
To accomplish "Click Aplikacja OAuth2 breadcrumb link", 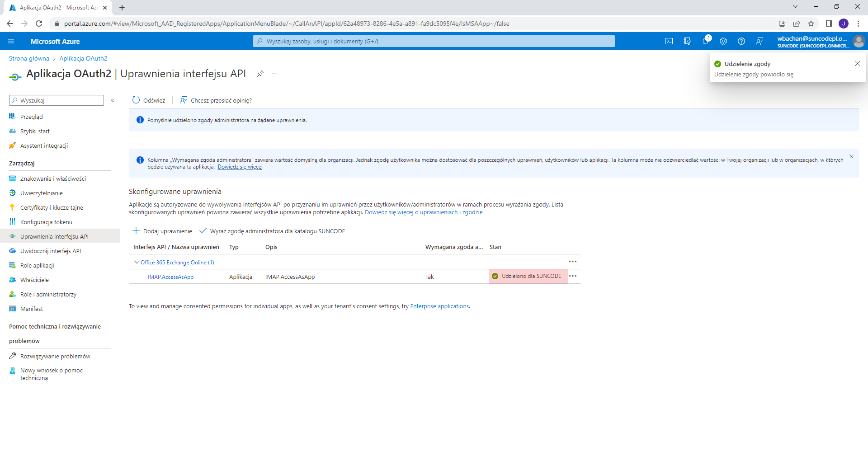I will pyautogui.click(x=83, y=58).
